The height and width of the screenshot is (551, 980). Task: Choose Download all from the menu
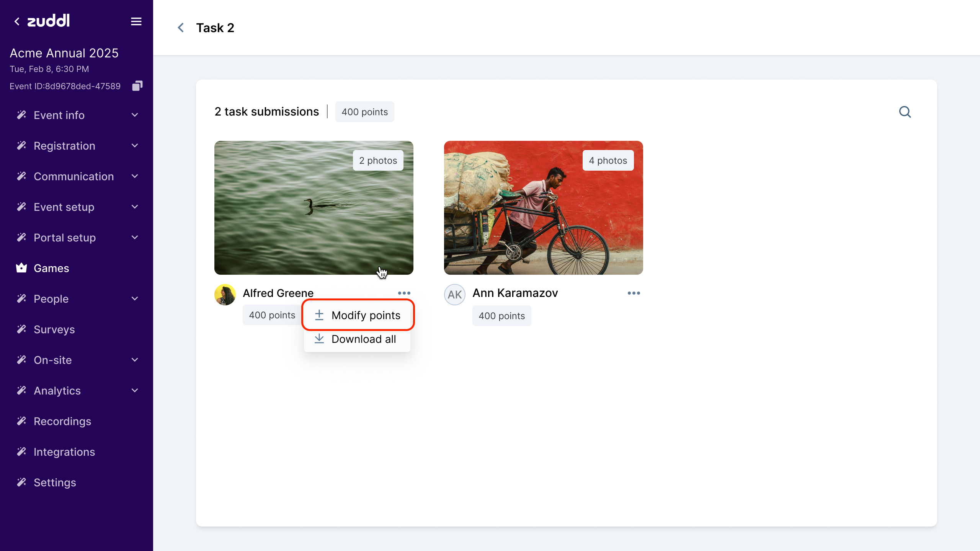[363, 339]
